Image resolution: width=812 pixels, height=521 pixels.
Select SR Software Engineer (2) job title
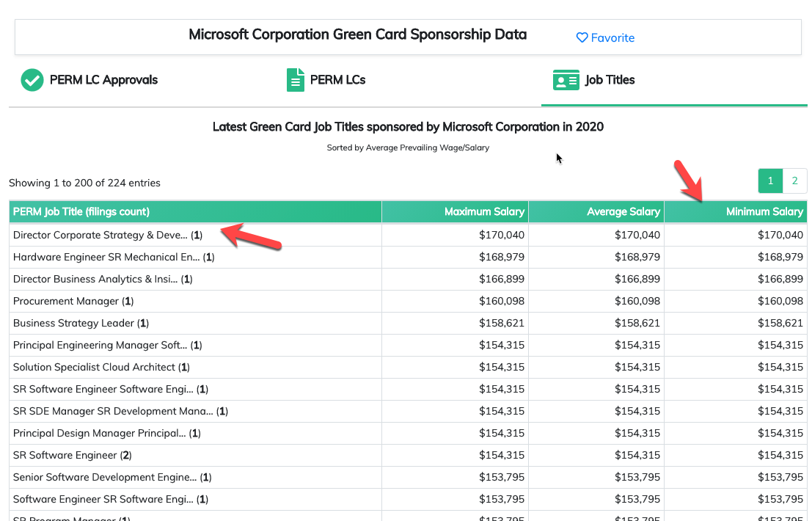(x=72, y=455)
